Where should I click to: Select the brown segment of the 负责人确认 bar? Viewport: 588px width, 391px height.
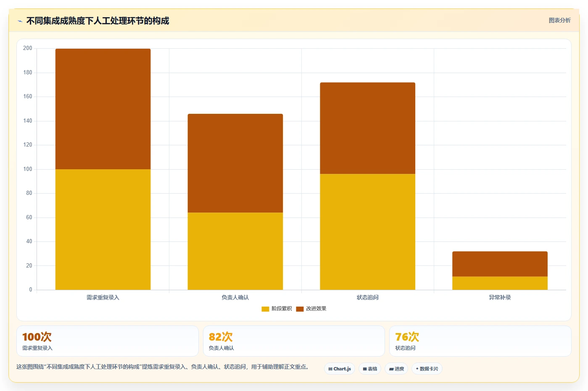click(235, 163)
